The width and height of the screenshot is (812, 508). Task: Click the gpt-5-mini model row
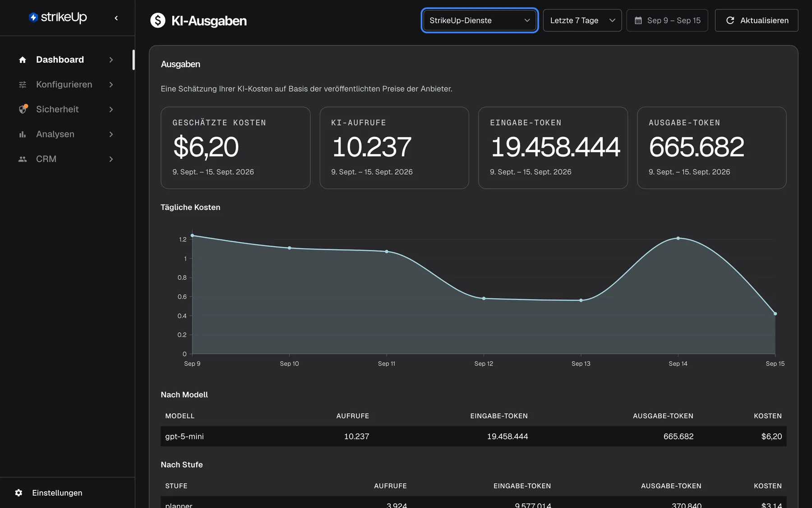474,436
